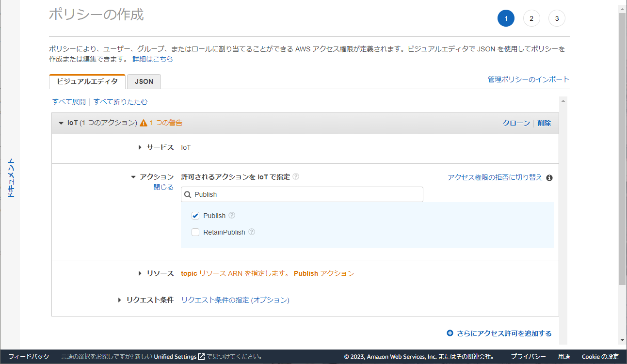Click 管理ポリシーのインポート link

(x=529, y=79)
